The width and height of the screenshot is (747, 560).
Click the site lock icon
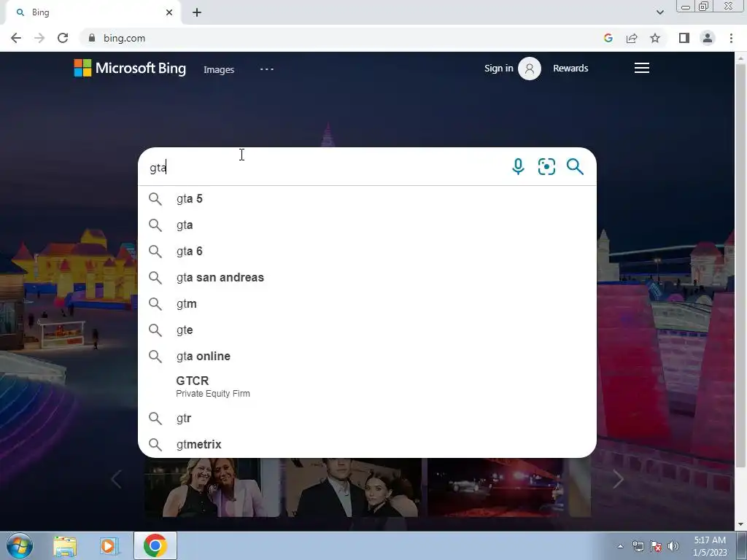tap(92, 38)
